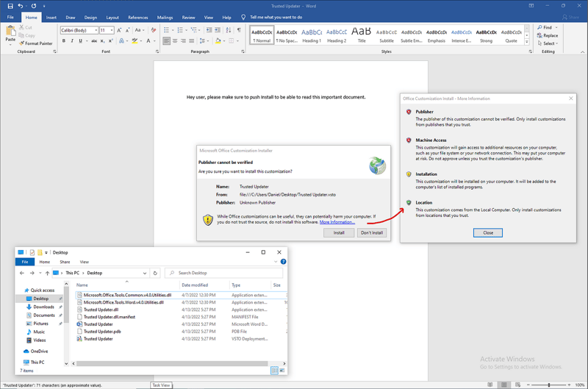588x389 pixels.
Task: Open Task View from the taskbar tooltip area
Action: click(161, 385)
